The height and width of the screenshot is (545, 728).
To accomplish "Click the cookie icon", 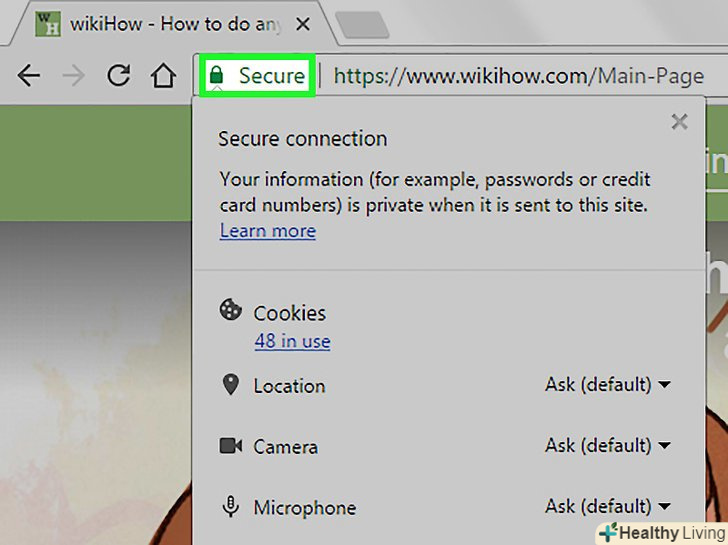I will tap(230, 310).
